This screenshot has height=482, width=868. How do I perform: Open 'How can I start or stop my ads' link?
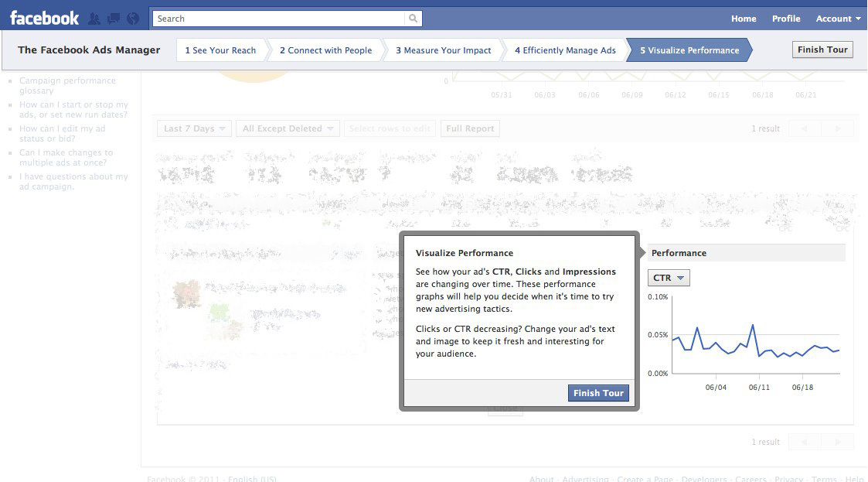coord(73,110)
